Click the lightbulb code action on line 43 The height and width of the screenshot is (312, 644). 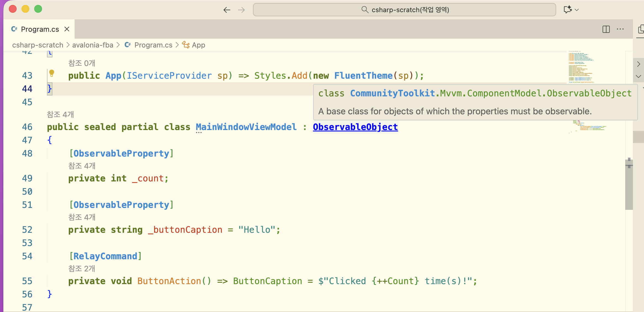[x=52, y=73]
